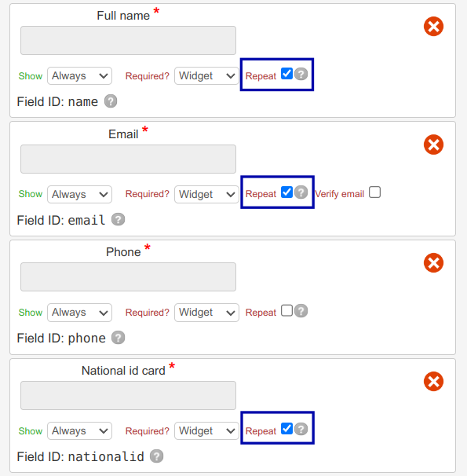This screenshot has height=476, width=467.
Task: Uncheck Repeat for National id card
Action: [x=286, y=429]
